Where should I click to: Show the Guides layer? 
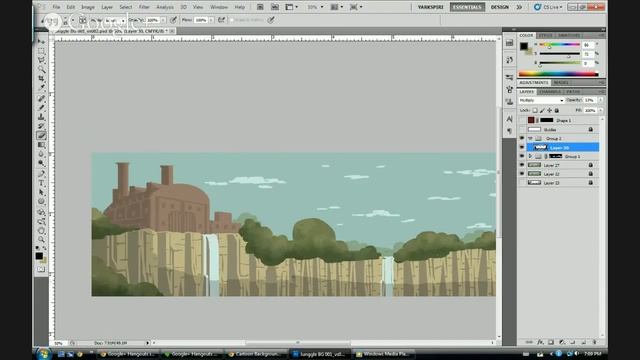point(522,129)
